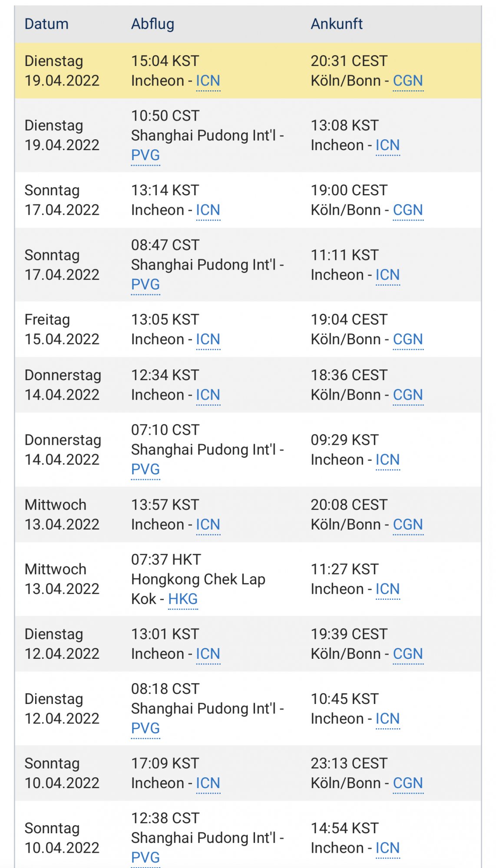The height and width of the screenshot is (868, 496).
Task: Click the Ankunft column header
Action: [x=337, y=24]
